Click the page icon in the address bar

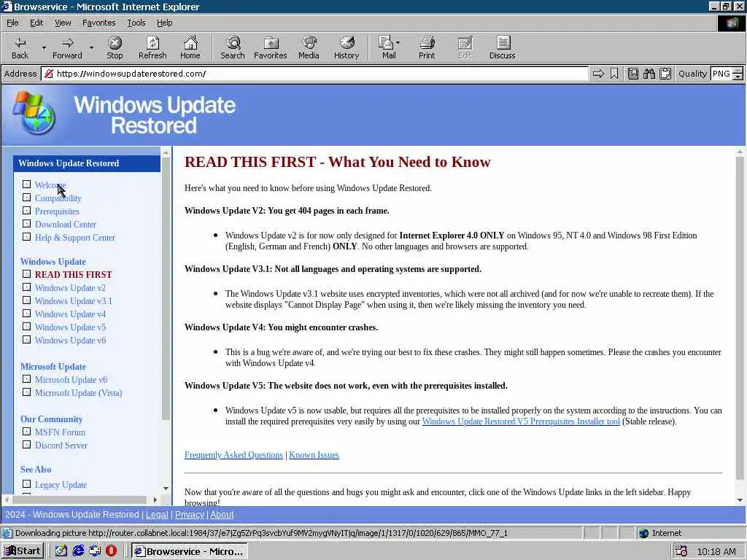[x=49, y=74]
